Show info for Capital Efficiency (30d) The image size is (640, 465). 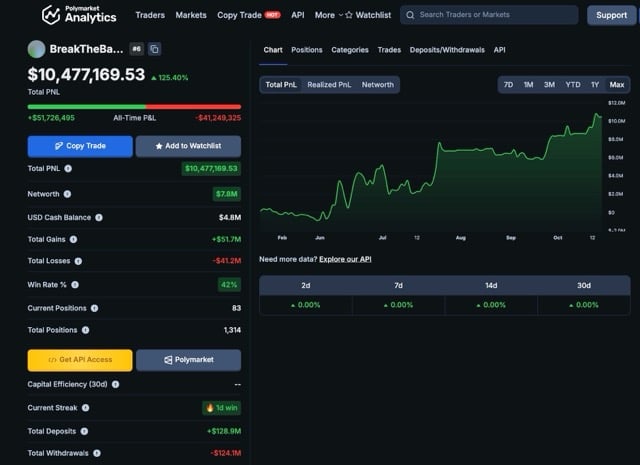(x=116, y=384)
